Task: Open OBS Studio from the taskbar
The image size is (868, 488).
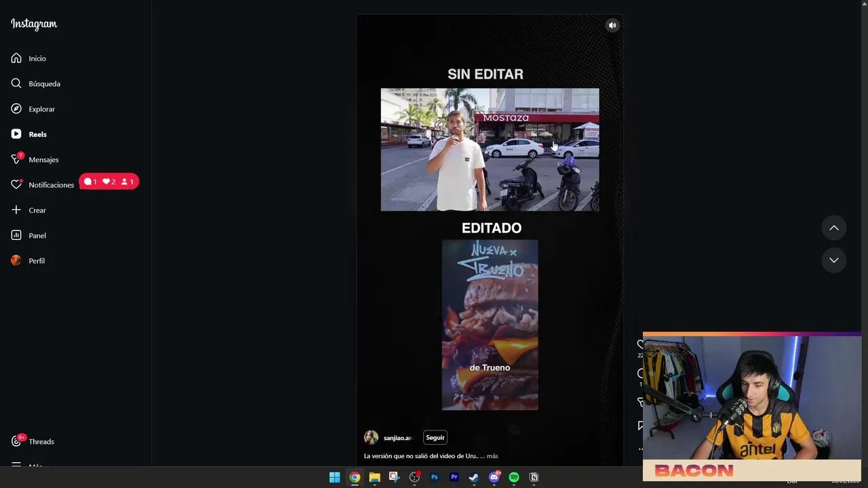Action: pos(414,477)
